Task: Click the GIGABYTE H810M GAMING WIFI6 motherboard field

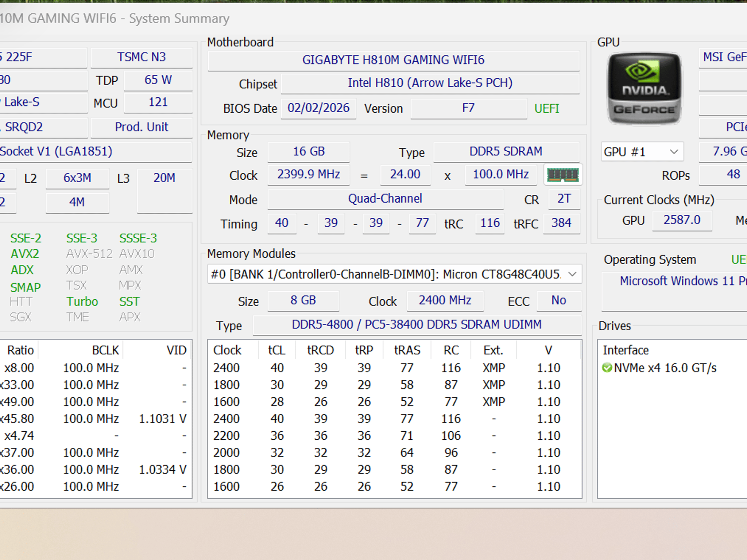Action: [394, 60]
